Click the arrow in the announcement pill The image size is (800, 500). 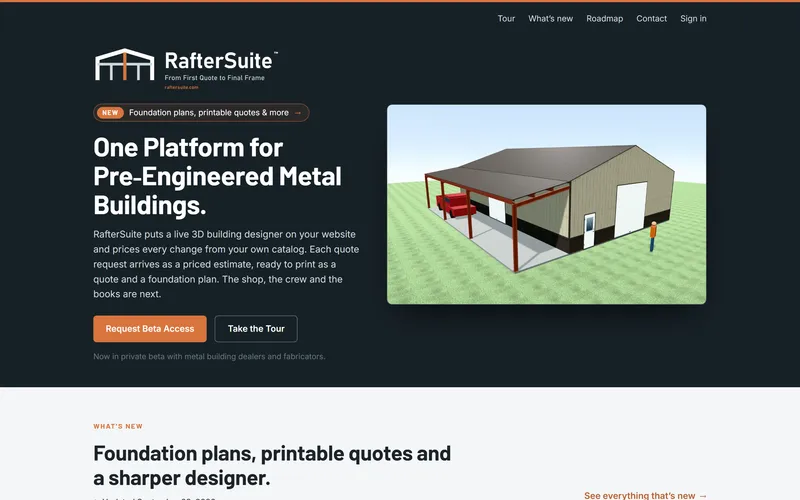(x=298, y=113)
